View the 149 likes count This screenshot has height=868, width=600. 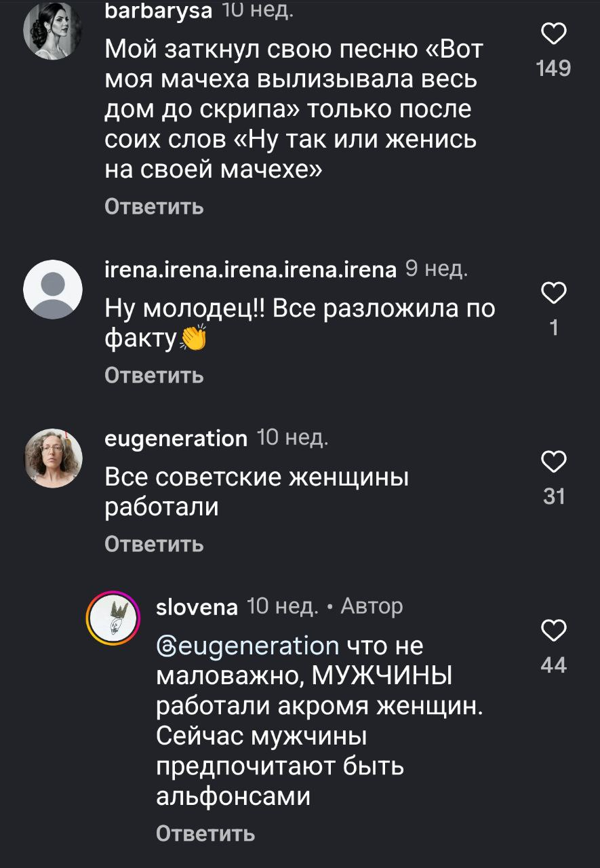point(553,68)
